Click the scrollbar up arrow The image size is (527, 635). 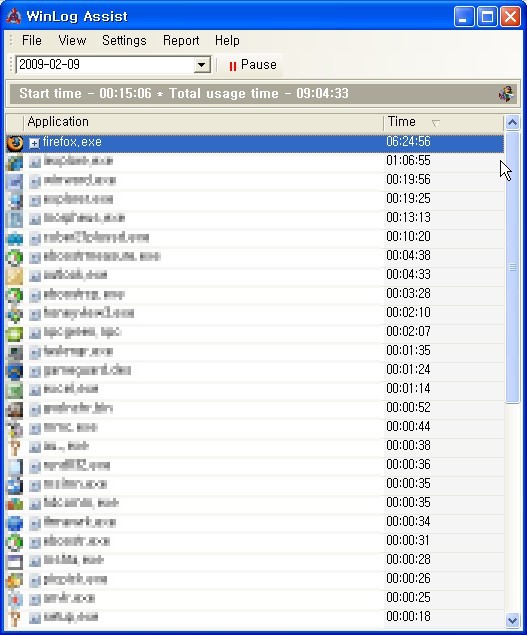click(x=512, y=122)
